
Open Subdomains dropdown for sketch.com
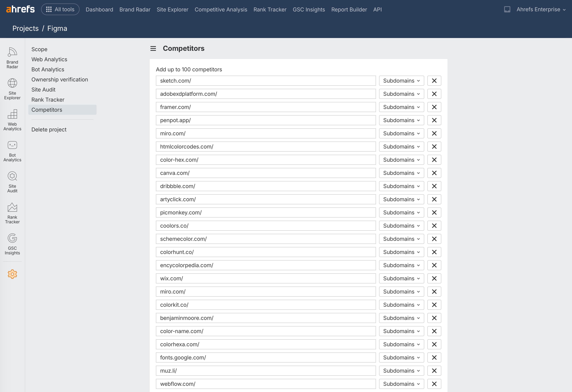tap(401, 81)
